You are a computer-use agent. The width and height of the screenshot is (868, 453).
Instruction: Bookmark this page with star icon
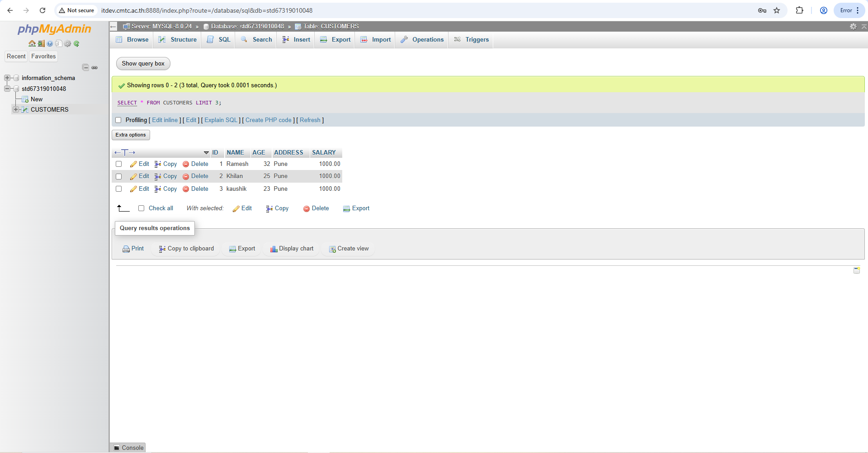point(777,10)
